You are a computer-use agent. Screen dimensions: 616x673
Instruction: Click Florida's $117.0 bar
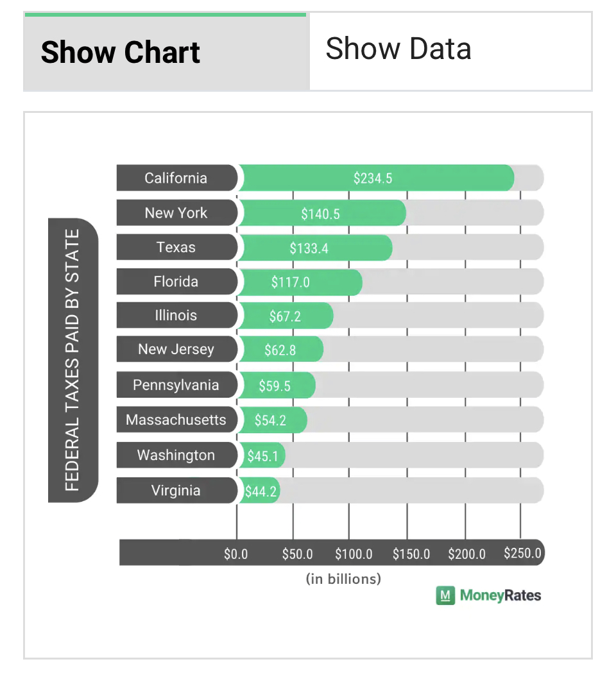(300, 282)
